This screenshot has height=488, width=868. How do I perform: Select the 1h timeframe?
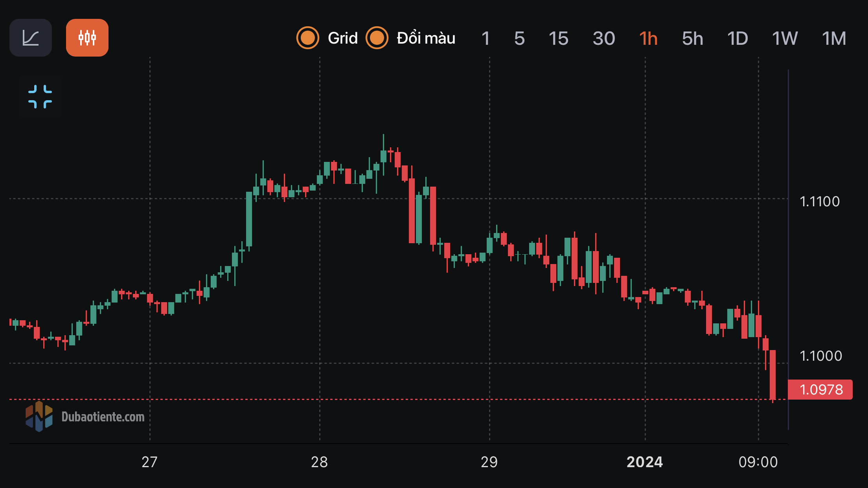pos(648,39)
